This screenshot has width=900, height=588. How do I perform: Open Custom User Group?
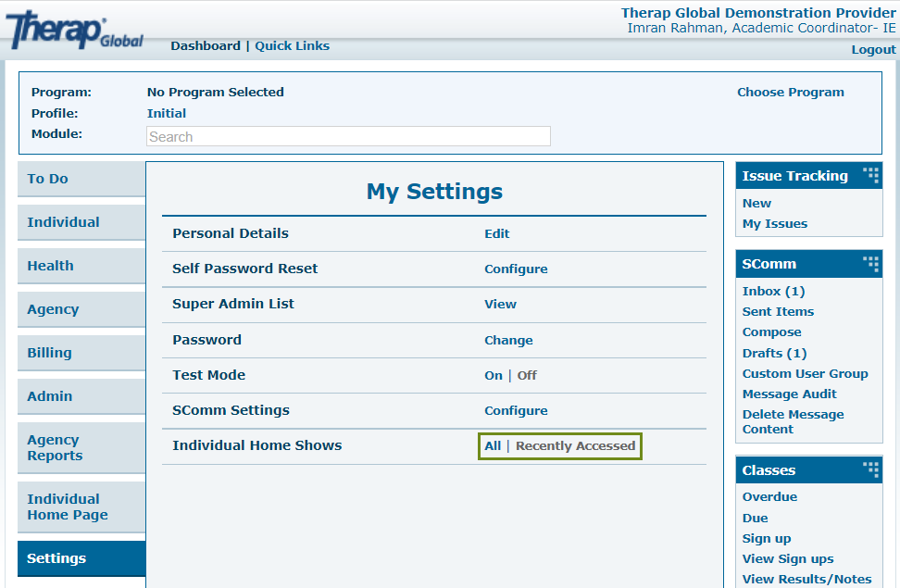pyautogui.click(x=806, y=374)
